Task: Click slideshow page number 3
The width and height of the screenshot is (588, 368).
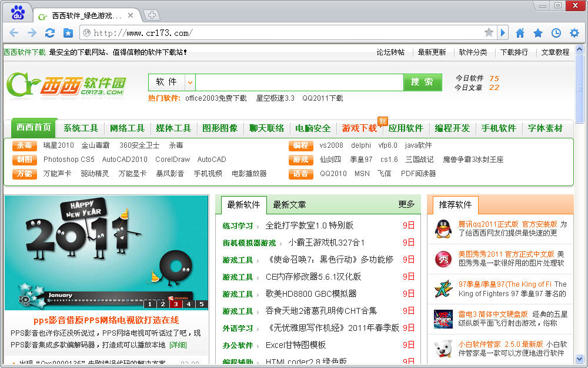Action: coord(175,304)
